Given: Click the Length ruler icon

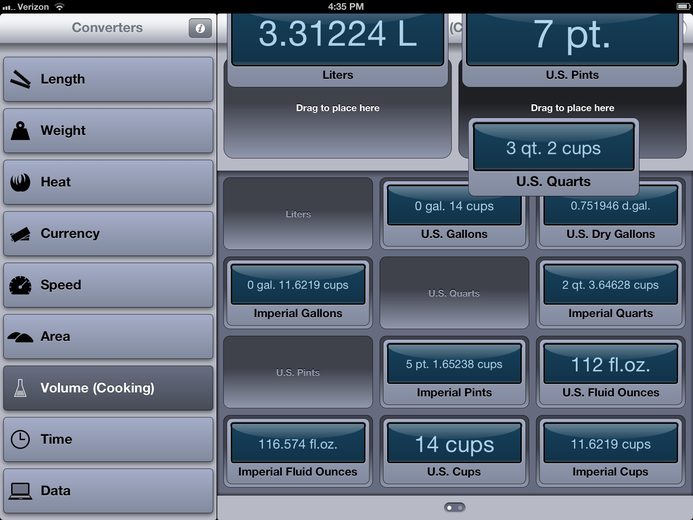Looking at the screenshot, I should [x=20, y=80].
